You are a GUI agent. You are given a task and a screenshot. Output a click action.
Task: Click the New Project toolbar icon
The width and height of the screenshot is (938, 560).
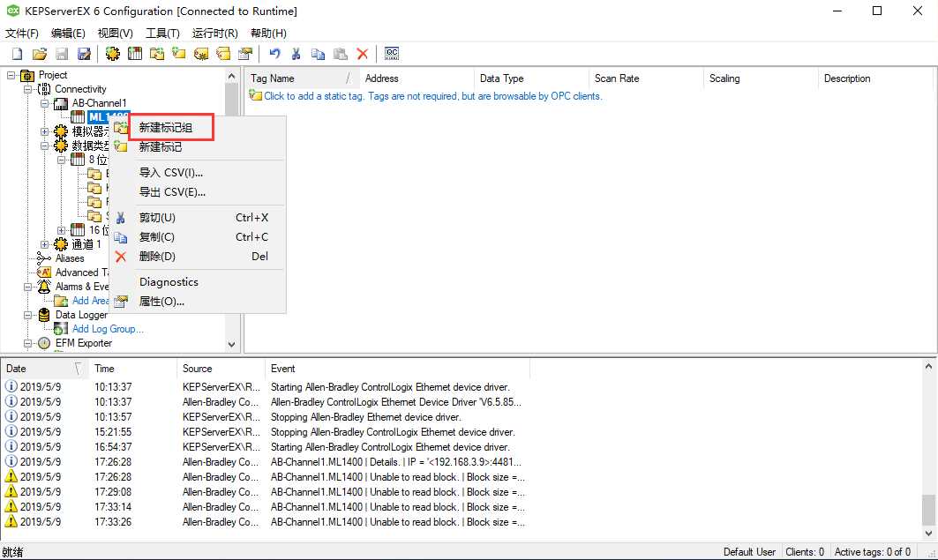[17, 54]
